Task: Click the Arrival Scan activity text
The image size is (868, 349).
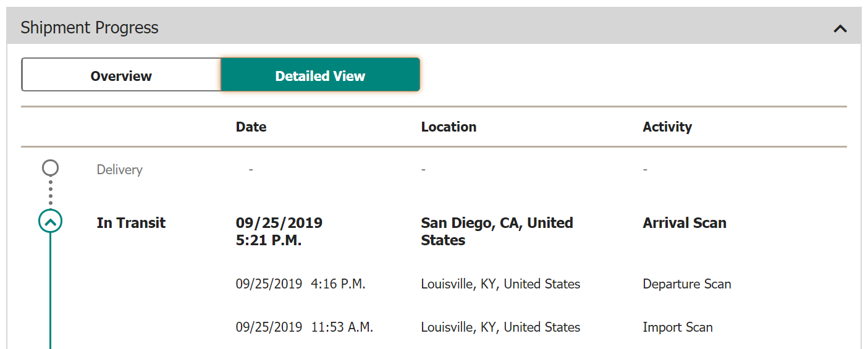Action: (x=685, y=223)
